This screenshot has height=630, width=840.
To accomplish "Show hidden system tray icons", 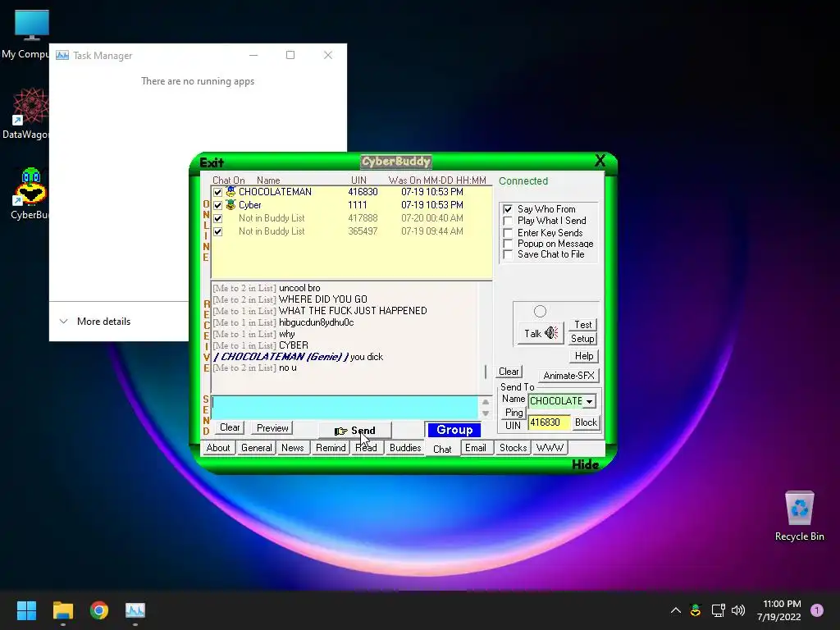I will pos(676,610).
